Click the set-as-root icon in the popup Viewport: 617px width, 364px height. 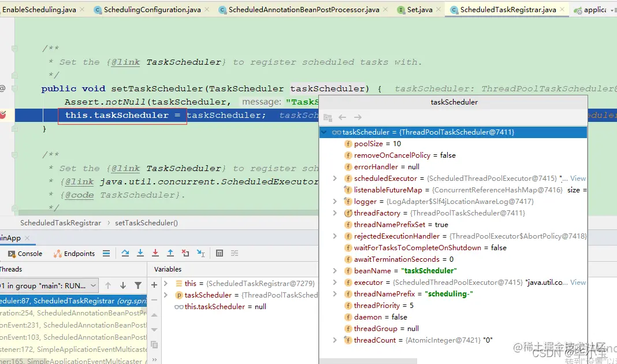(x=328, y=117)
